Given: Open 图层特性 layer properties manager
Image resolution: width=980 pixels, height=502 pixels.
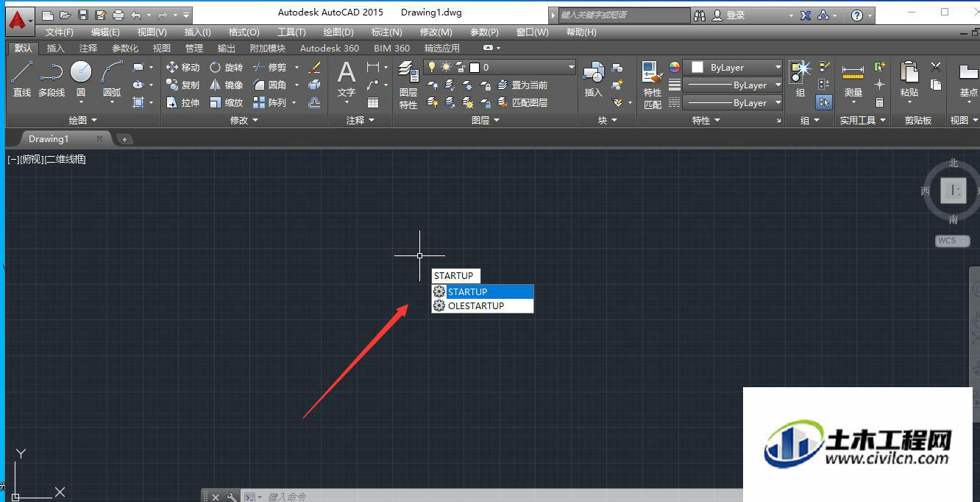Looking at the screenshot, I should tap(408, 85).
